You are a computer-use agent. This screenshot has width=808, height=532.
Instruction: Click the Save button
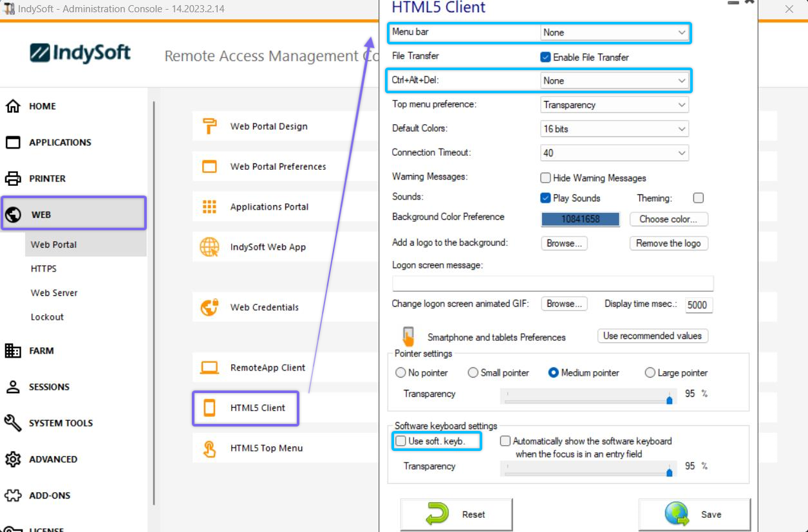tap(694, 515)
